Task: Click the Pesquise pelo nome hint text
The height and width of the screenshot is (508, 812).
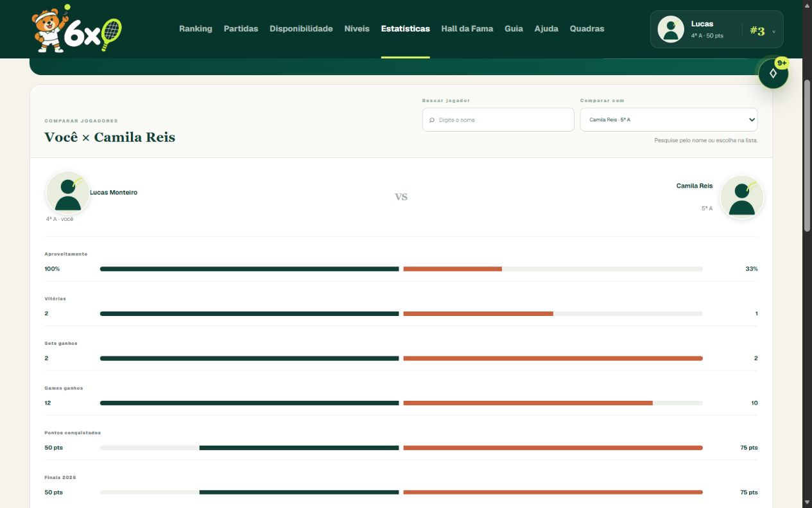Action: pyautogui.click(x=706, y=140)
